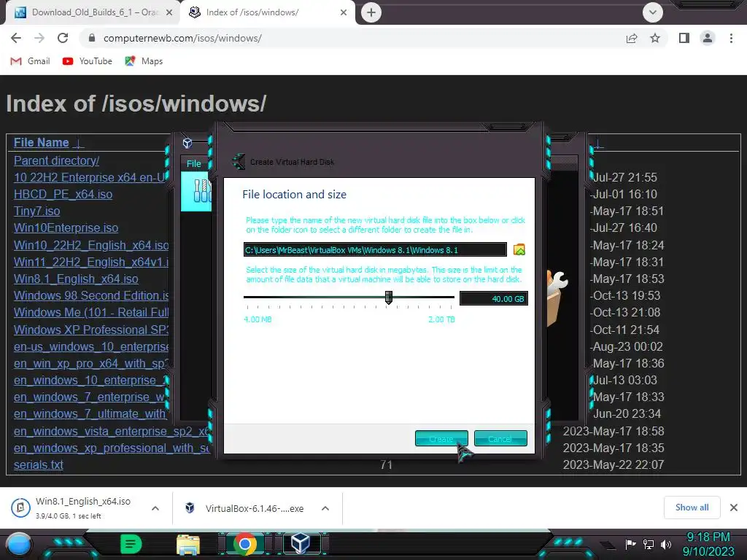Go back to the previous page

[x=16, y=38]
